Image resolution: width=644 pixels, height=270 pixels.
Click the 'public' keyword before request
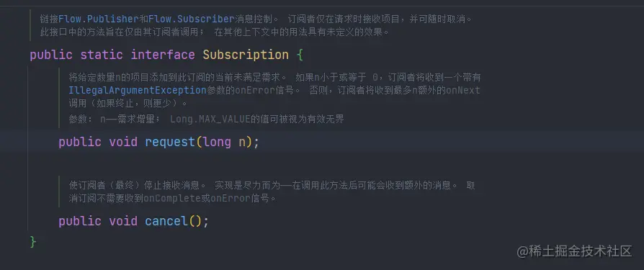coord(80,143)
